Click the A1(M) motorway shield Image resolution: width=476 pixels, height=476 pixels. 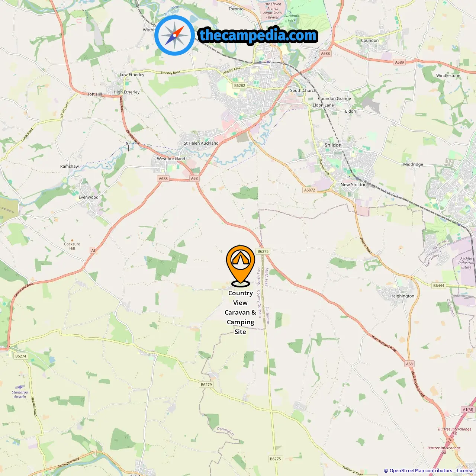coord(468,410)
